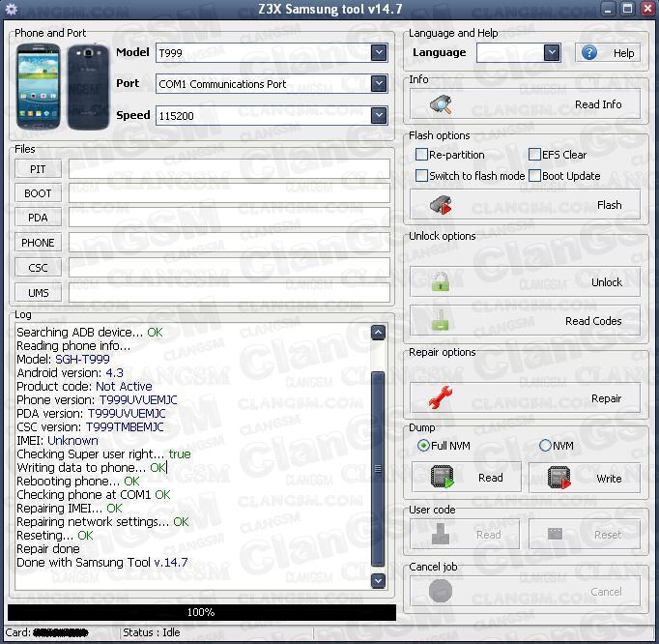
Task: Click the Cancel job round icon
Action: [x=441, y=591]
